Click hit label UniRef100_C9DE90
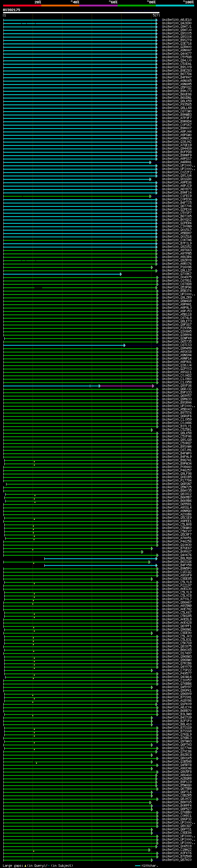Viewport: 197px width, 868px height. [177, 633]
